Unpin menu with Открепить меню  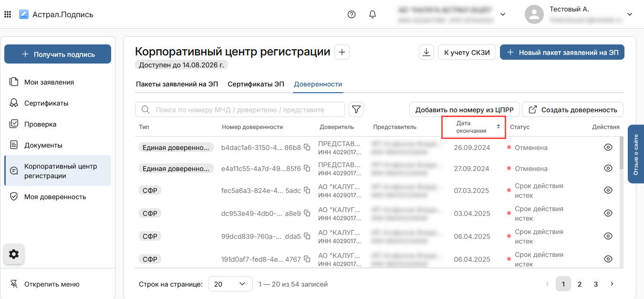pyautogui.click(x=45, y=284)
